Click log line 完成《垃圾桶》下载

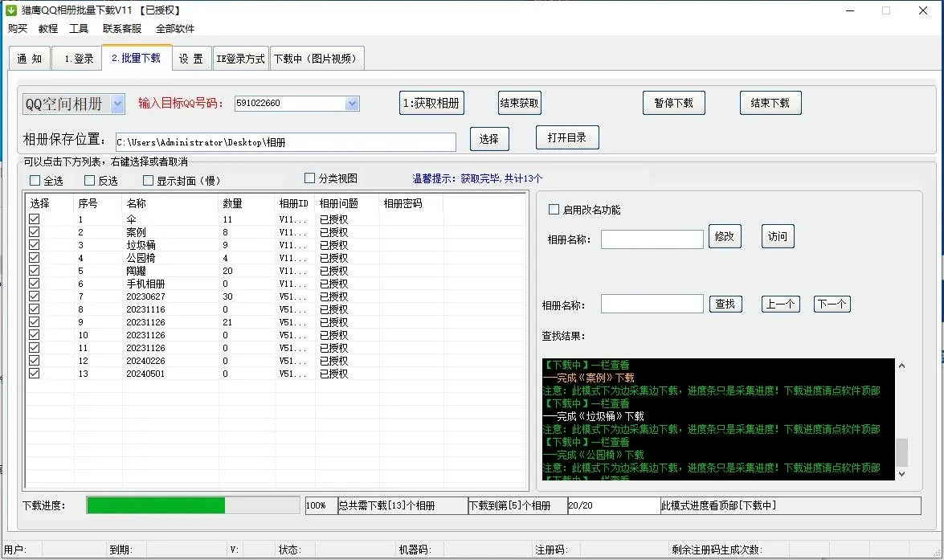pyautogui.click(x=594, y=416)
